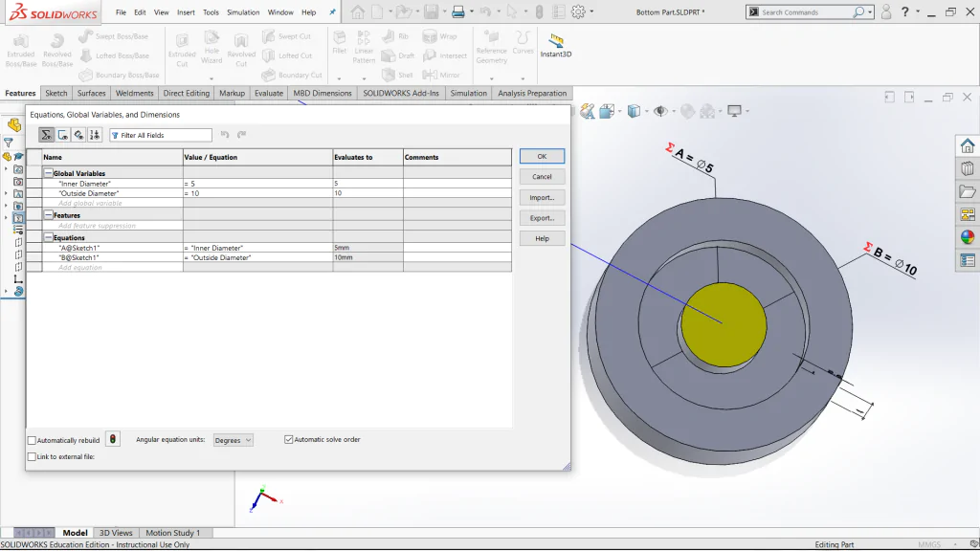Click the Export... button
Viewport: 980px width, 551px height.
tap(542, 218)
